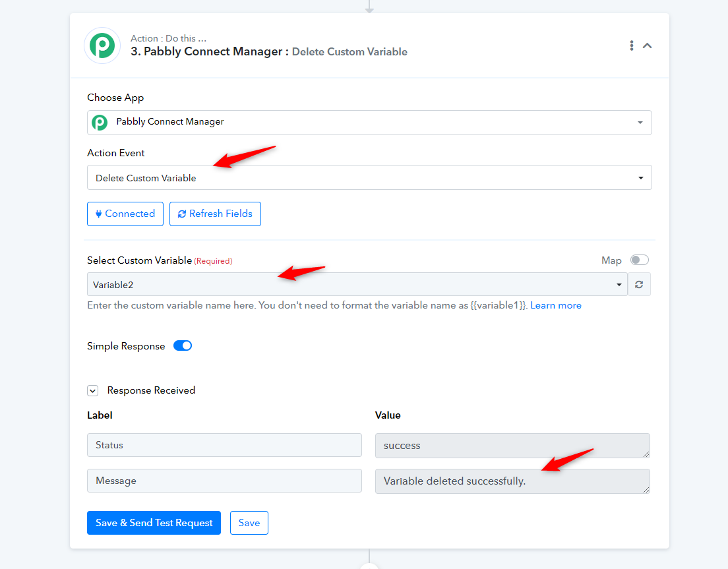
Task: Open the three-dot step options menu
Action: coord(632,45)
